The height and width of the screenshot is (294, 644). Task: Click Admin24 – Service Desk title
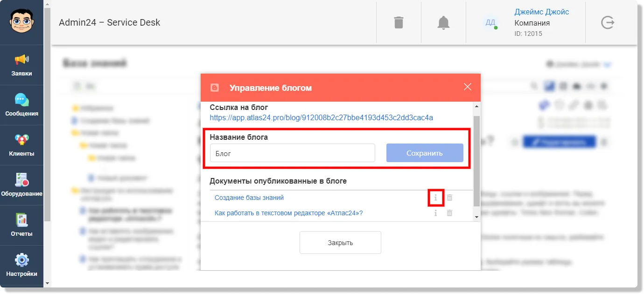point(110,22)
